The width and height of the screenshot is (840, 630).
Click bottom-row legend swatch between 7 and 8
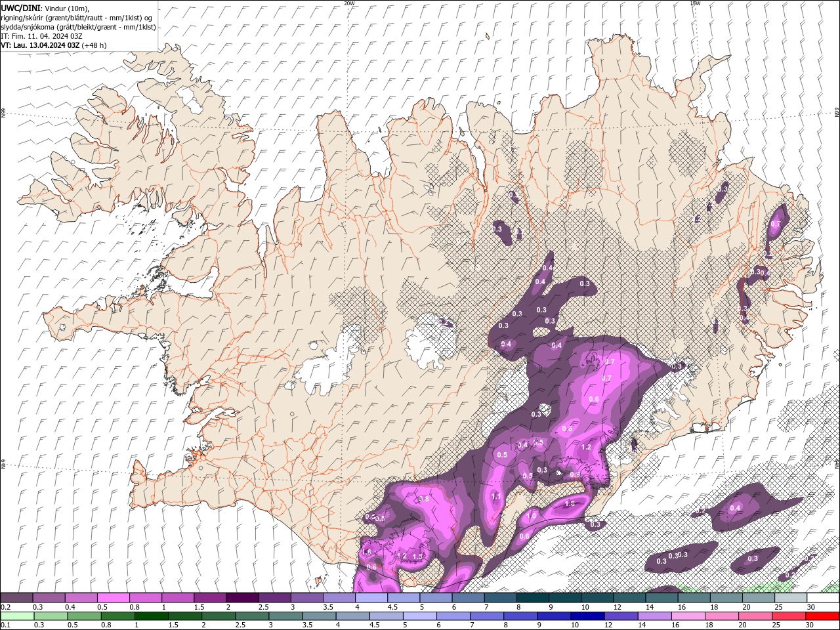click(x=487, y=616)
